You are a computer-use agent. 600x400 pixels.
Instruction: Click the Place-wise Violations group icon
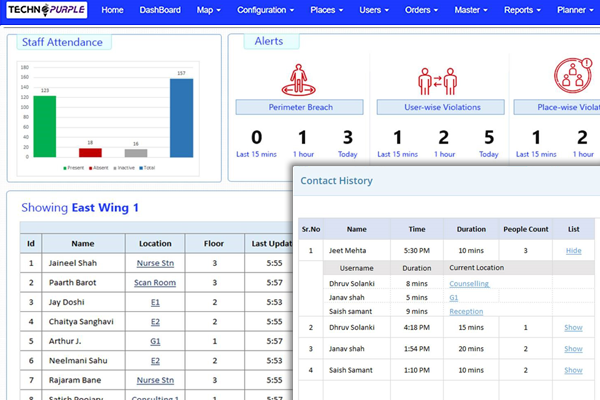[573, 76]
